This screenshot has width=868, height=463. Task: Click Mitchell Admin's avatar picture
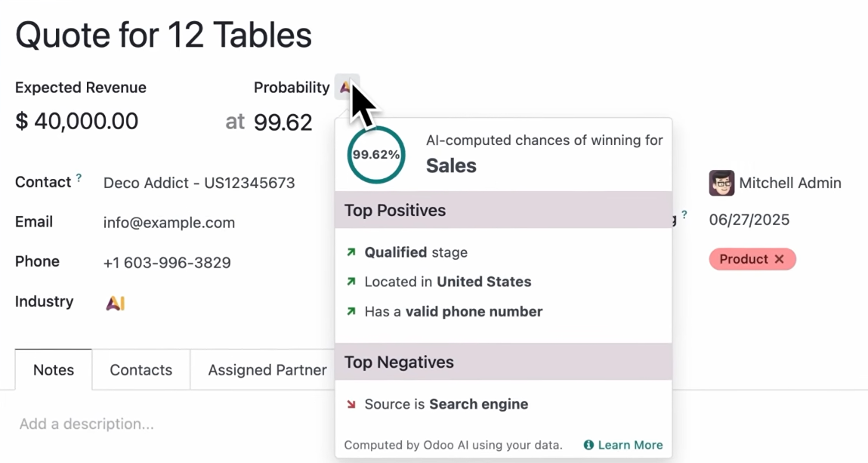[721, 183]
